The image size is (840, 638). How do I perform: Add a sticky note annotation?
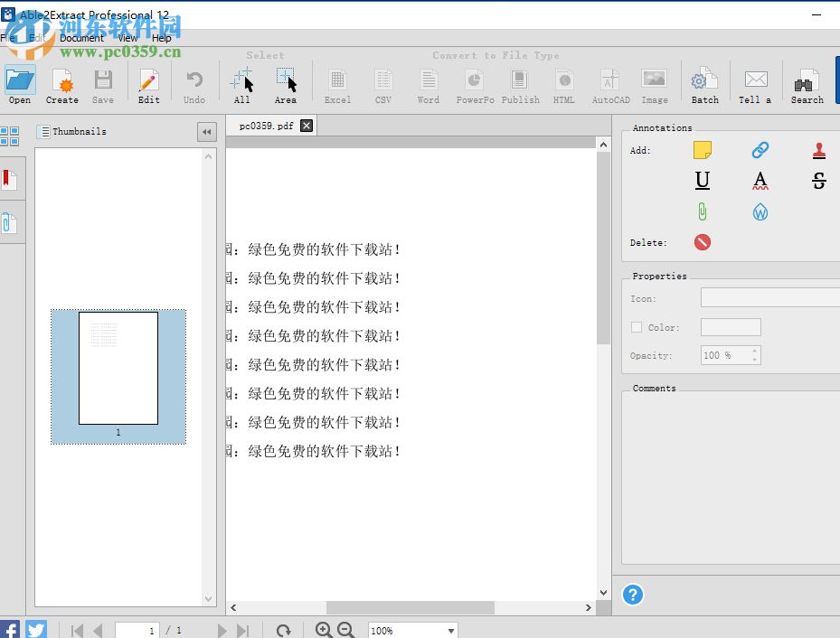[703, 150]
